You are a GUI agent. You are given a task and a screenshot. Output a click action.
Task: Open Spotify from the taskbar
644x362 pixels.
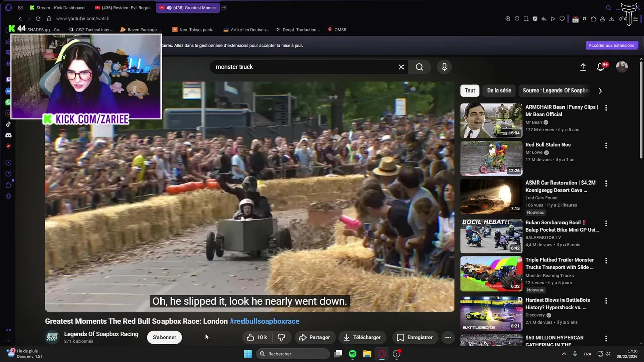[353, 354]
